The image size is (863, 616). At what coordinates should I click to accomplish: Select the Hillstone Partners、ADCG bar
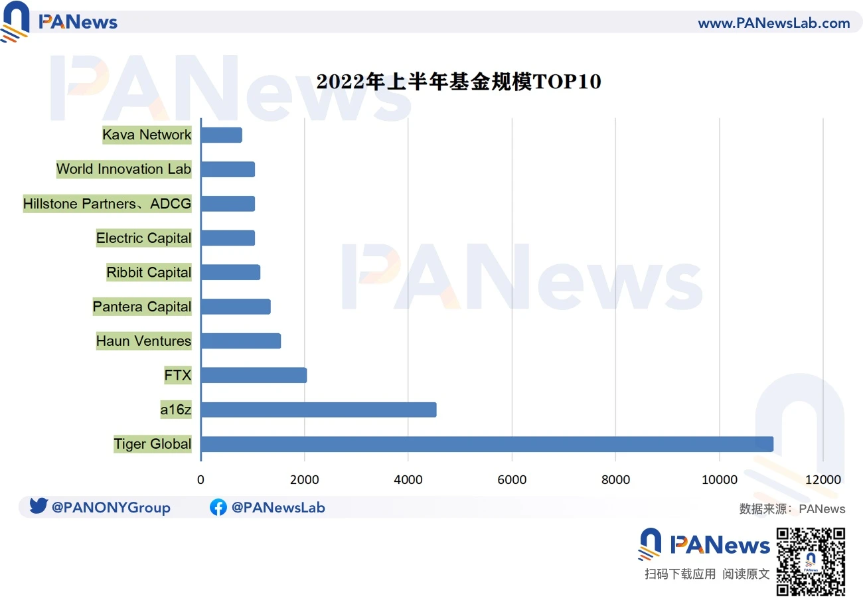(x=228, y=204)
